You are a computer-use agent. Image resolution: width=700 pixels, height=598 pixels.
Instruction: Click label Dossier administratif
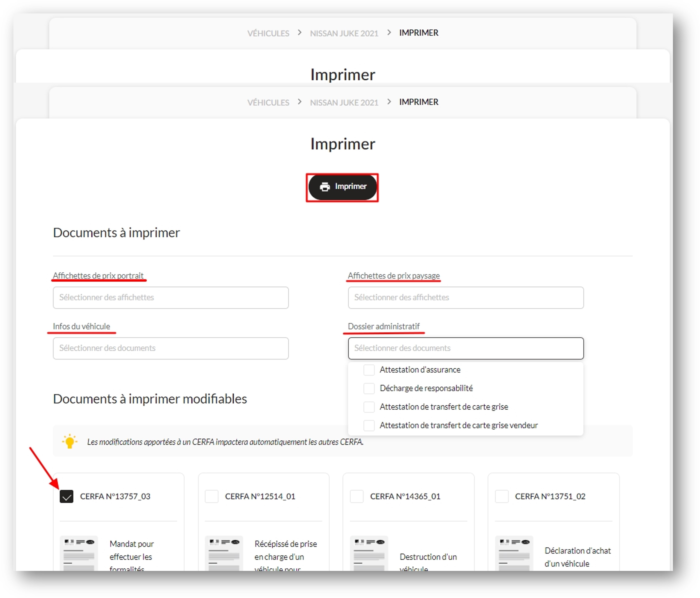[383, 326]
